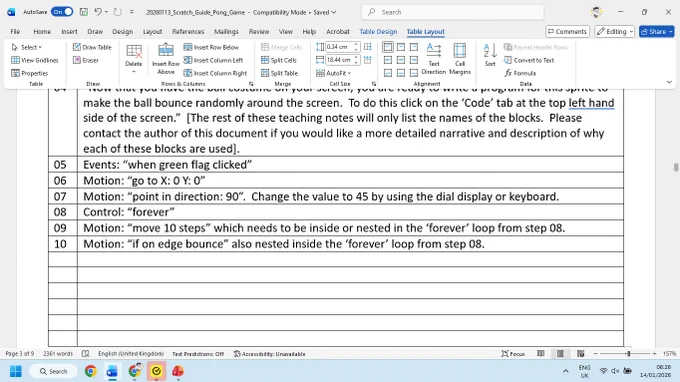Click the column width field 18.44 cm
This screenshot has height=382, width=680.
(x=340, y=60)
